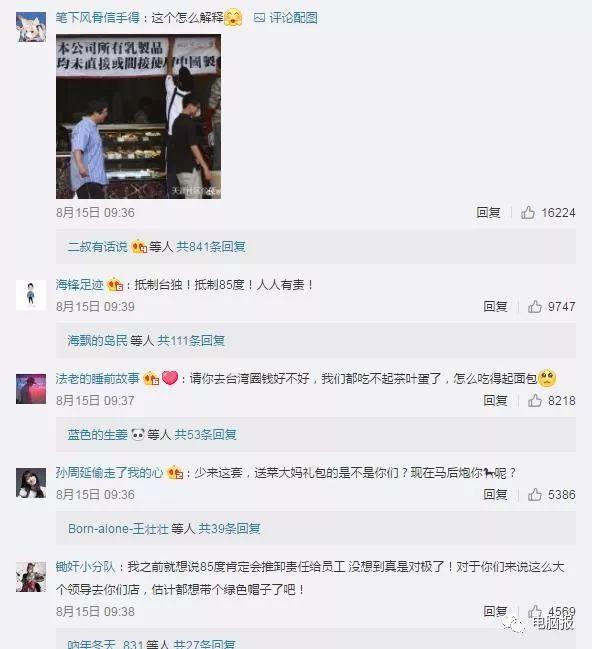Expand the 共53条回复 replies
Screen dimensions: 592x649
pyautogui.click(x=206, y=435)
